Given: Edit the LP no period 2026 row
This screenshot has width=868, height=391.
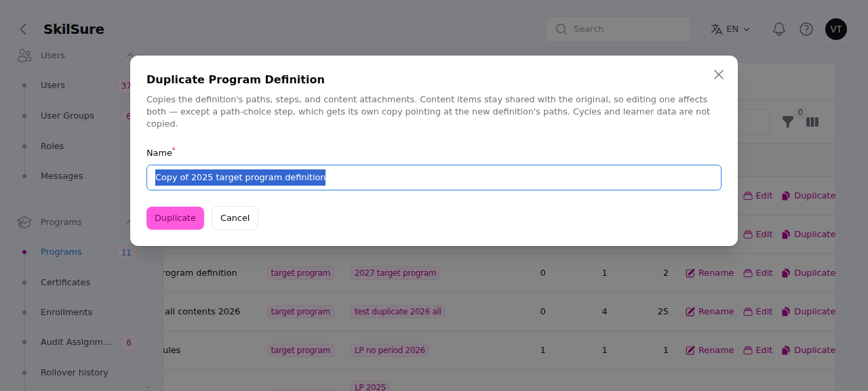Looking at the screenshot, I should [757, 350].
